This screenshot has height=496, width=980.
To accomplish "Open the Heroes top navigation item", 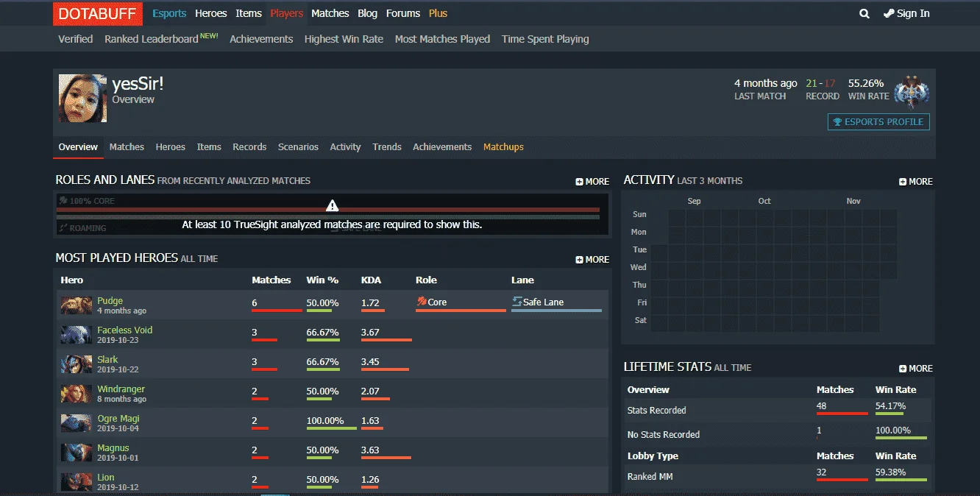I will click(x=211, y=13).
